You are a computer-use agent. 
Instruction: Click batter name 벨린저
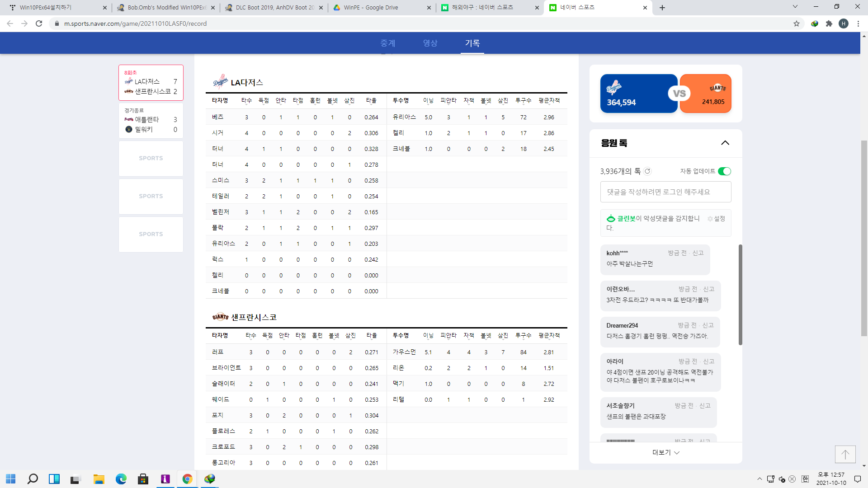point(221,212)
